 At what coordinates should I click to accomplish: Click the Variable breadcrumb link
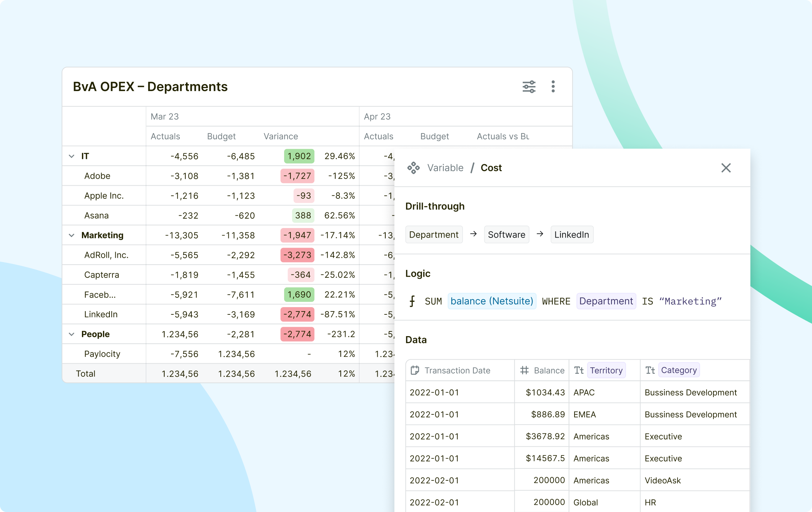445,168
